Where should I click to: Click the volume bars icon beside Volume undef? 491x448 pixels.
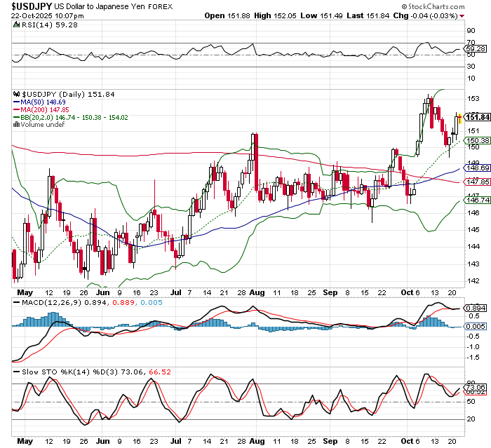(x=17, y=125)
